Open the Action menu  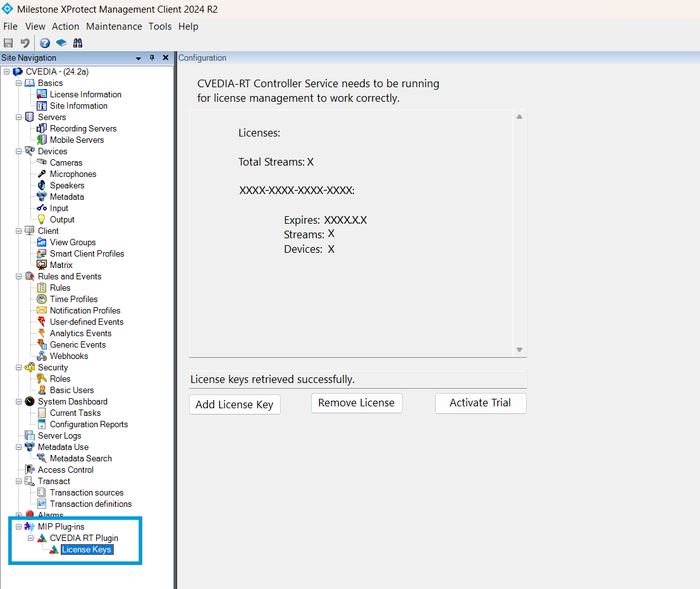[65, 27]
